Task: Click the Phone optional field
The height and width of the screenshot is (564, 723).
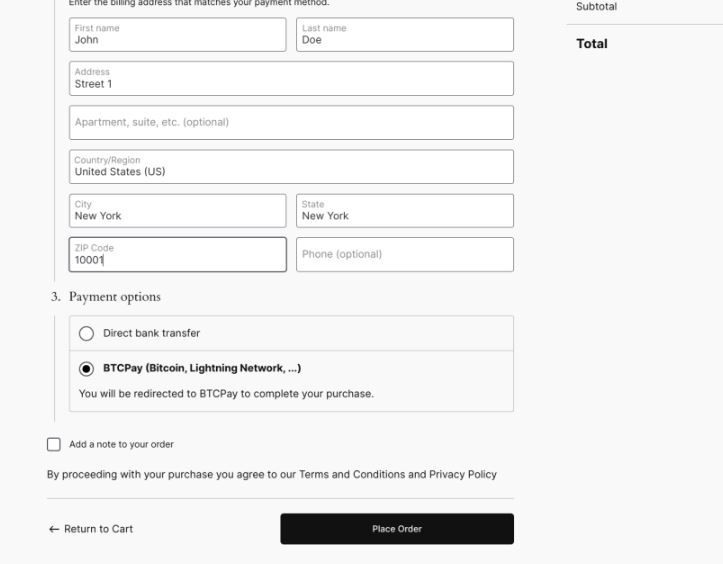Action: (x=405, y=255)
